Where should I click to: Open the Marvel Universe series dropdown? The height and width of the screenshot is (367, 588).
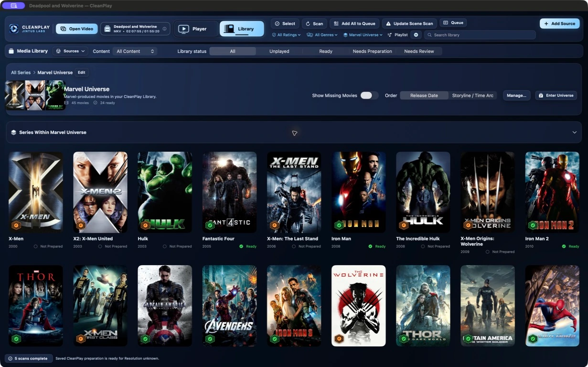363,35
